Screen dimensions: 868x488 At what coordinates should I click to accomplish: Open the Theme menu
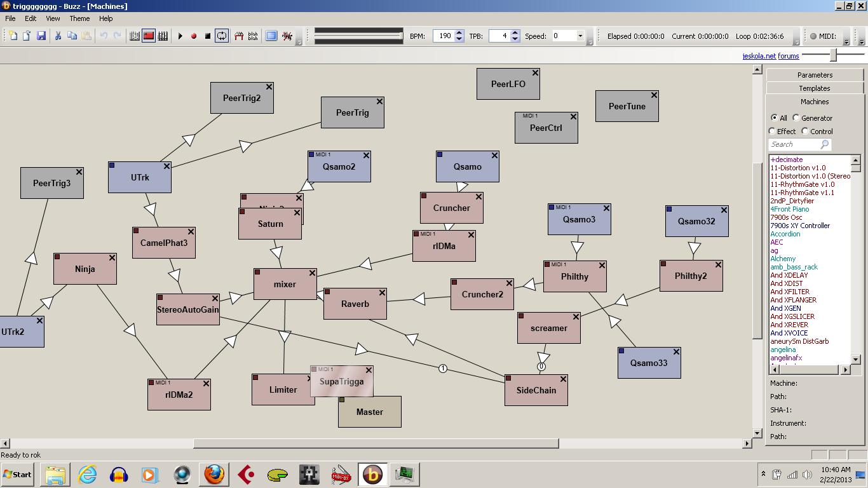(79, 18)
